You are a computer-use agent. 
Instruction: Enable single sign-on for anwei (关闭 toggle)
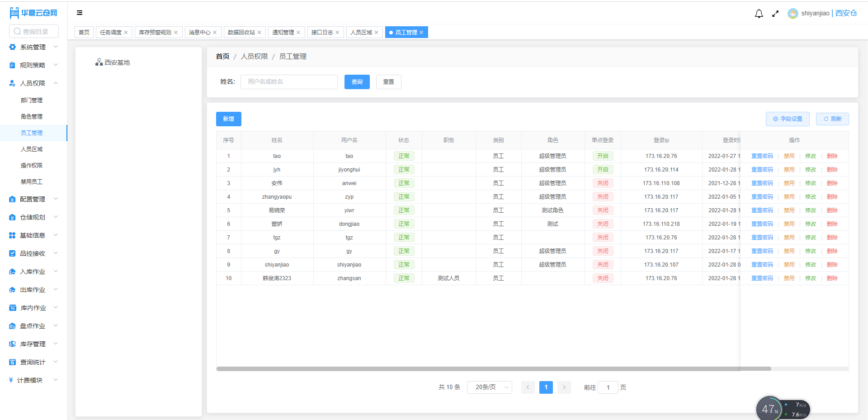click(603, 183)
